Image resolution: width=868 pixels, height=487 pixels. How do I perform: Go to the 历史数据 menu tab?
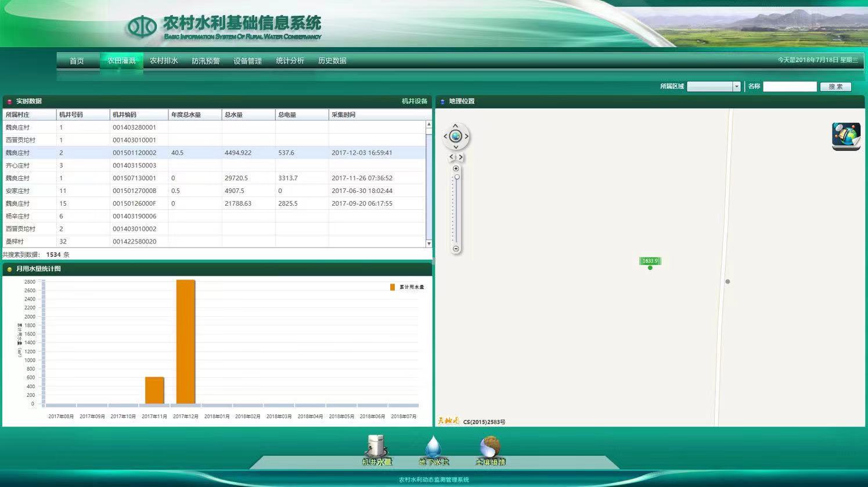332,61
